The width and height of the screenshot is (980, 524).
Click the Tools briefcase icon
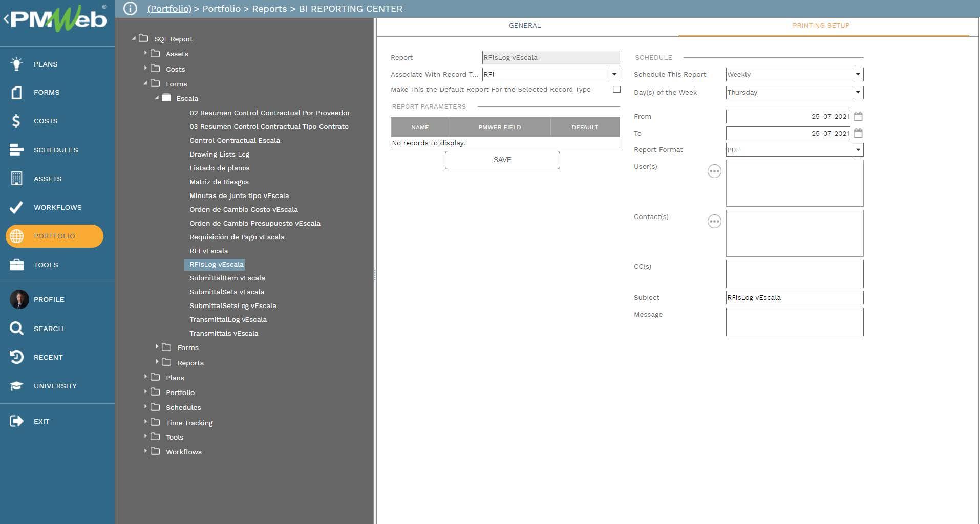click(16, 265)
